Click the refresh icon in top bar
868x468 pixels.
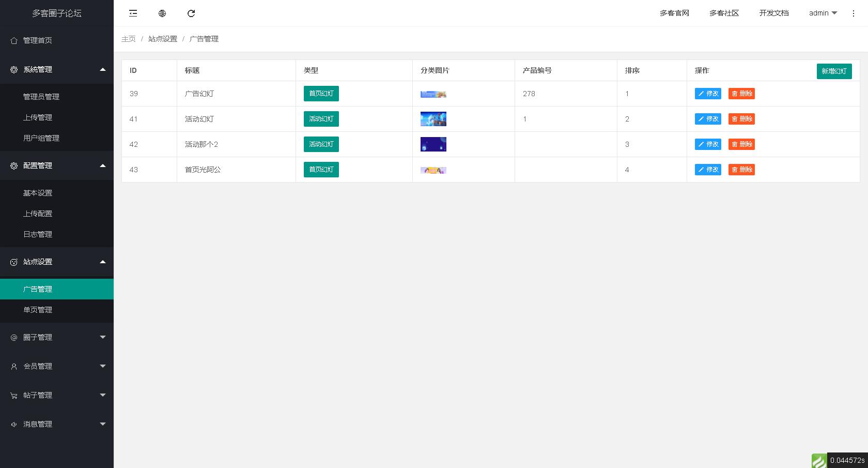(191, 13)
